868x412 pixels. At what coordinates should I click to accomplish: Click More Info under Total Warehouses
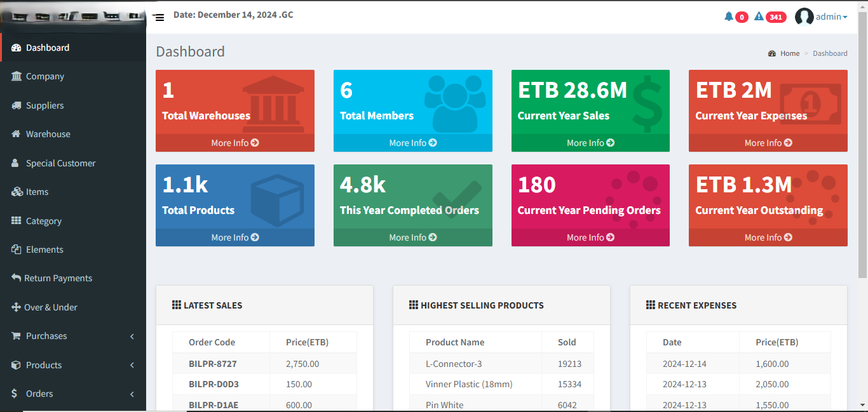pos(234,143)
